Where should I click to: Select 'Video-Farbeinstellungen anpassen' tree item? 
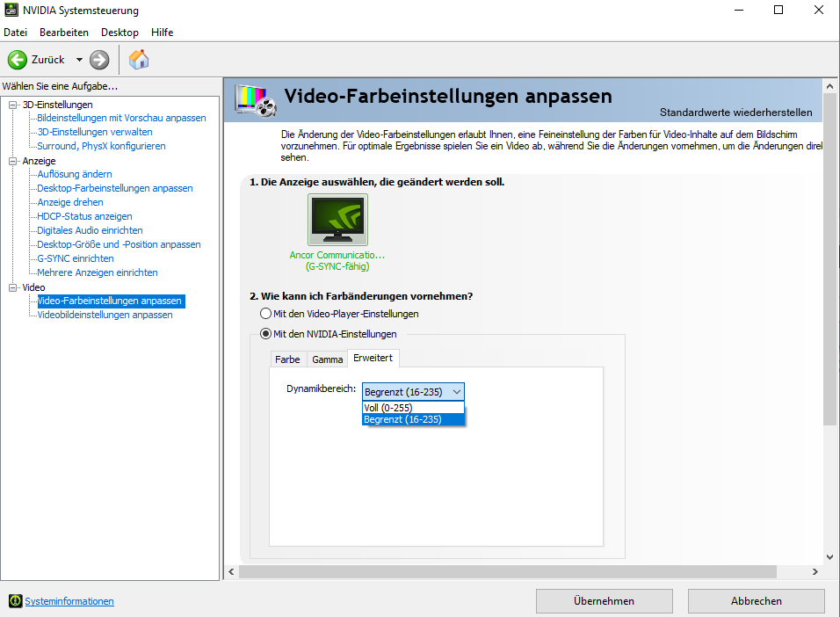coord(111,301)
